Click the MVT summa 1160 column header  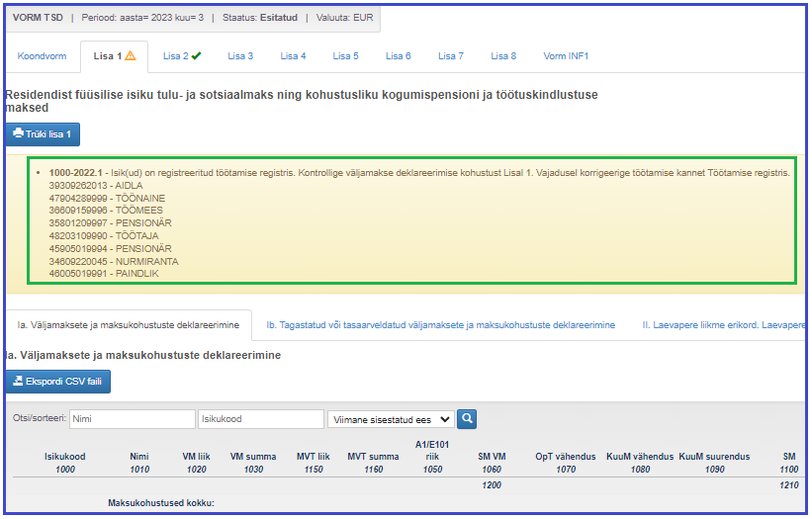tap(374, 463)
